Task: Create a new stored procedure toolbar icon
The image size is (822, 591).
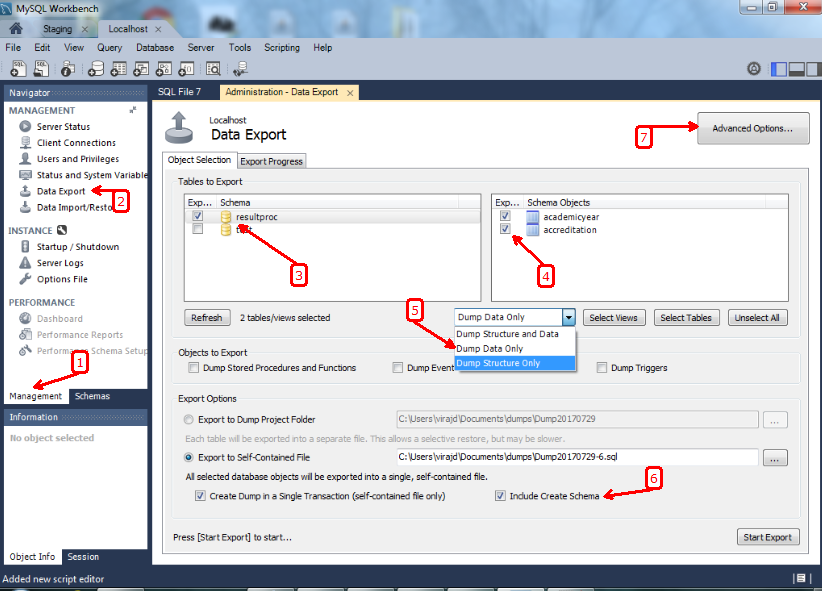Action: (x=164, y=69)
